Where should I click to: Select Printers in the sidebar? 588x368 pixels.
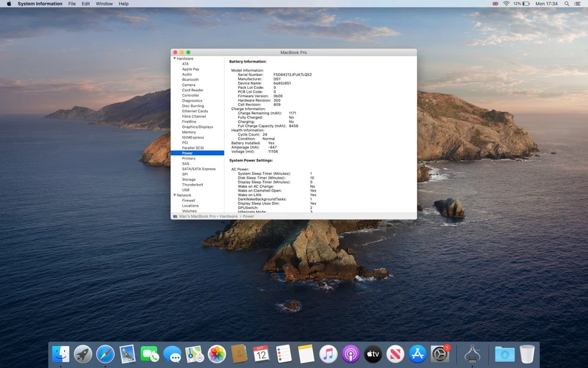189,158
